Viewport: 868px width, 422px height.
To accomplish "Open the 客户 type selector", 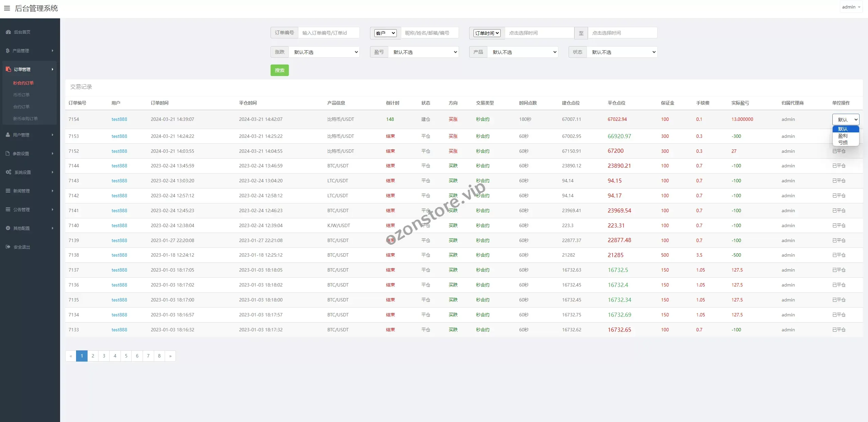I will coord(385,33).
